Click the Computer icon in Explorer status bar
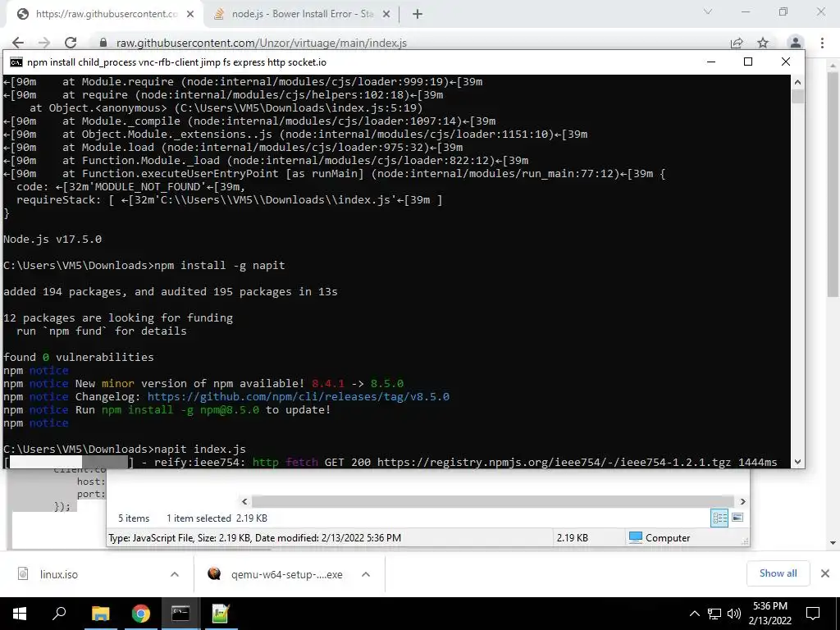Viewport: 840px width, 630px height. click(x=636, y=537)
